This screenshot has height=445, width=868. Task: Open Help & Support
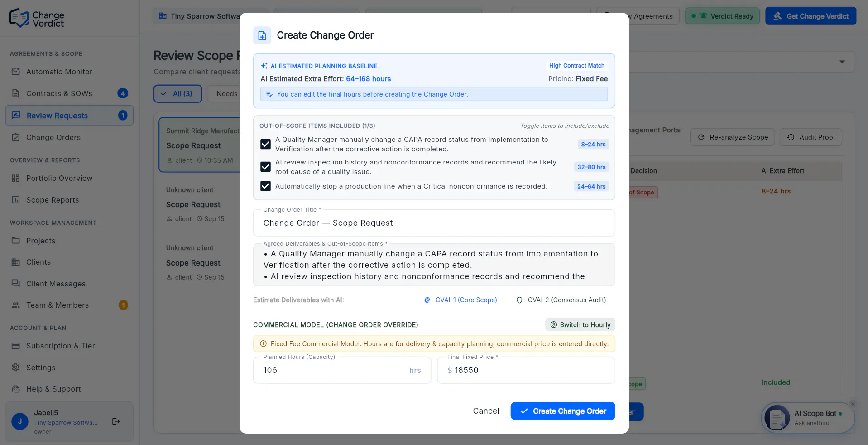(69, 389)
